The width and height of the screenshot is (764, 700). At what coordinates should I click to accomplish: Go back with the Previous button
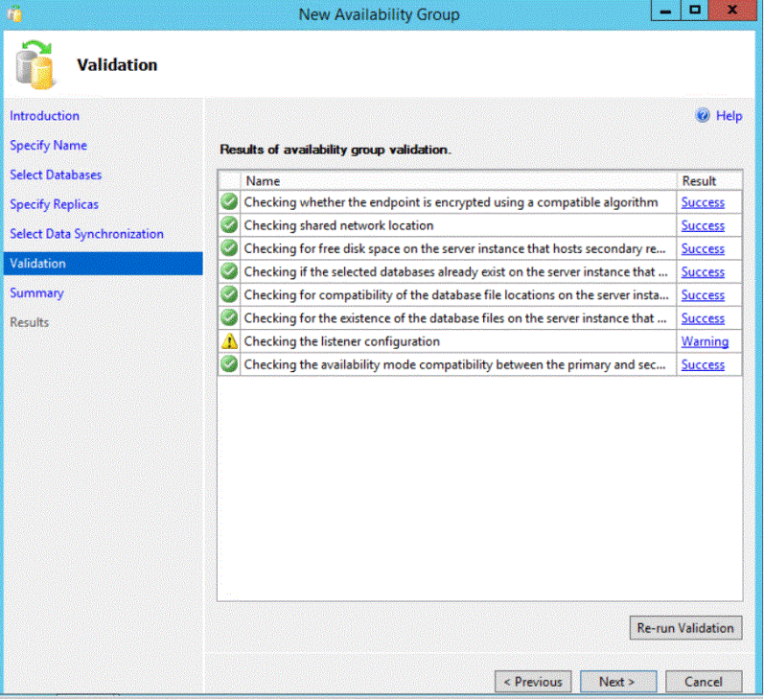(533, 682)
